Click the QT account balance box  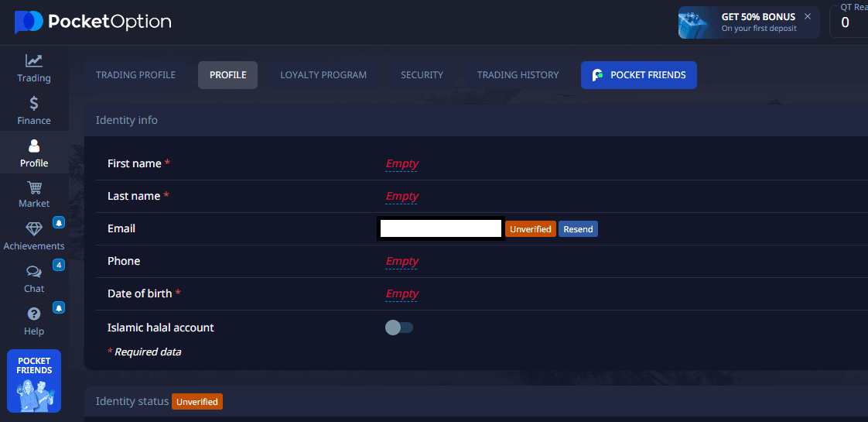(x=849, y=21)
